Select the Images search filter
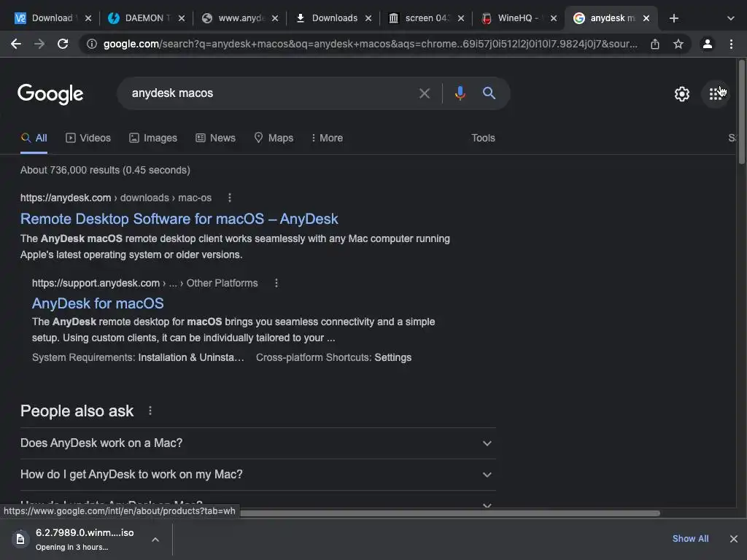Viewport: 747px width, 560px height. (x=153, y=138)
